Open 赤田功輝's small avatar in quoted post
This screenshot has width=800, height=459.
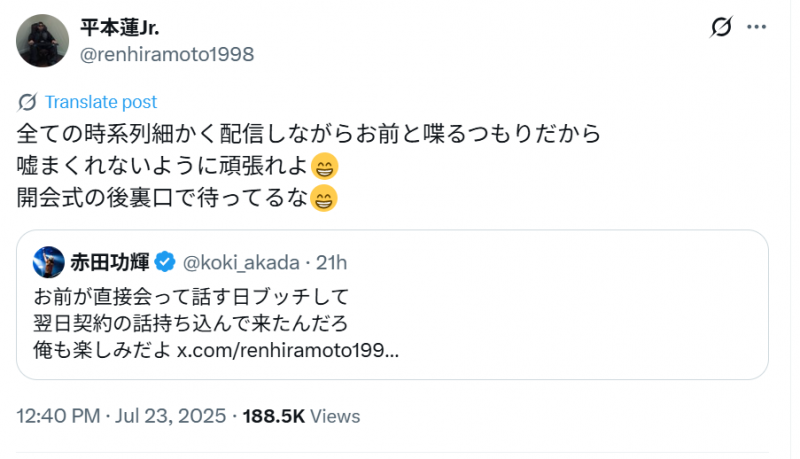click(x=49, y=262)
